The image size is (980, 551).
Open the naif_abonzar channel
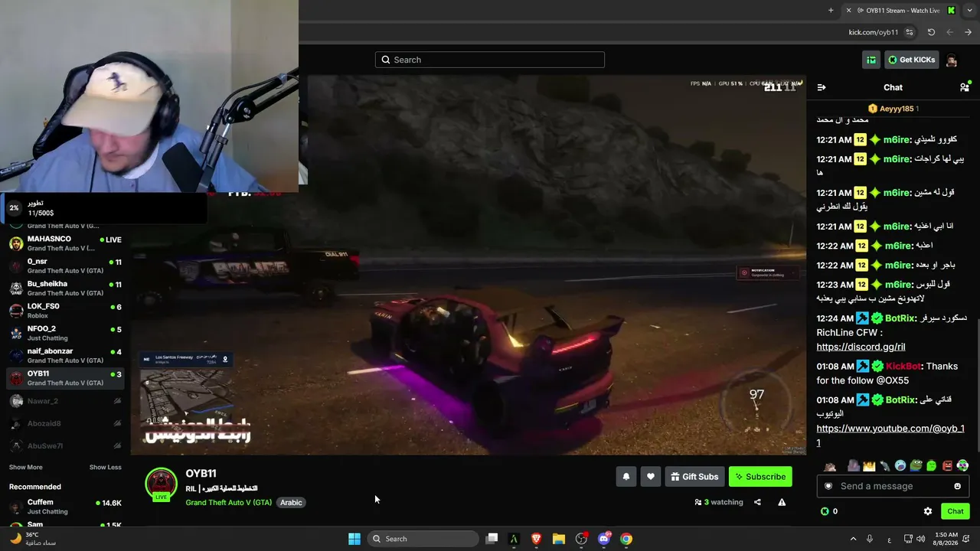pos(65,356)
